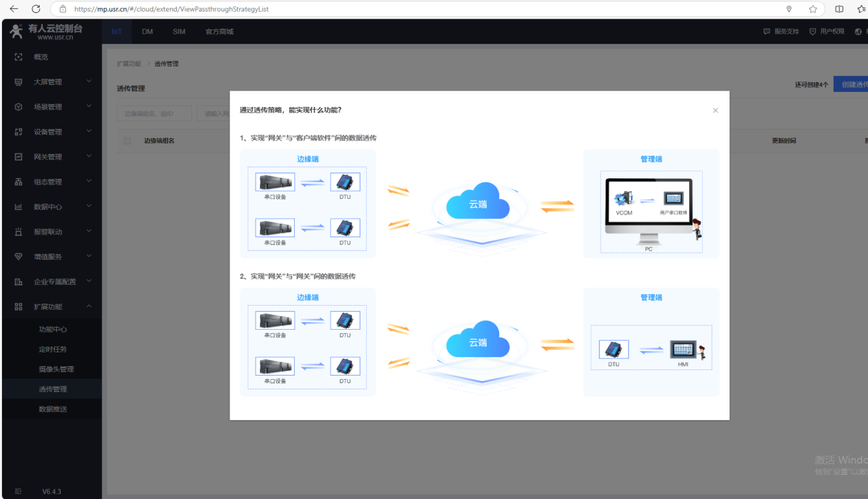Collapse the 扩展功能 menu chevron

click(89, 306)
